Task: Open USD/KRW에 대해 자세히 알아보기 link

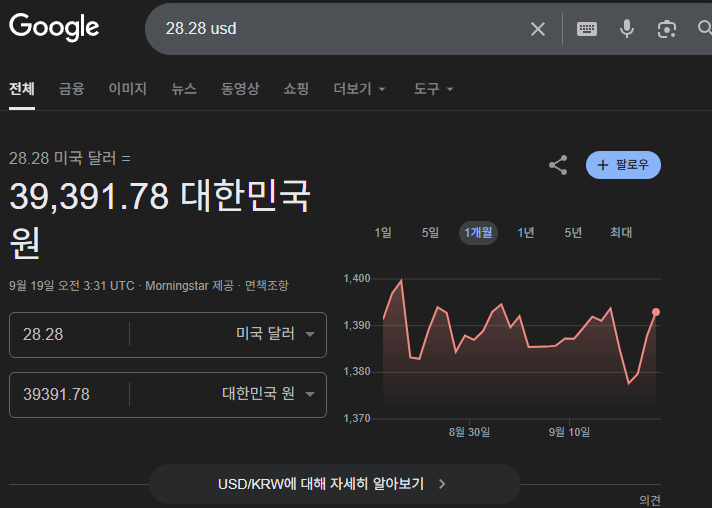Action: pyautogui.click(x=334, y=484)
